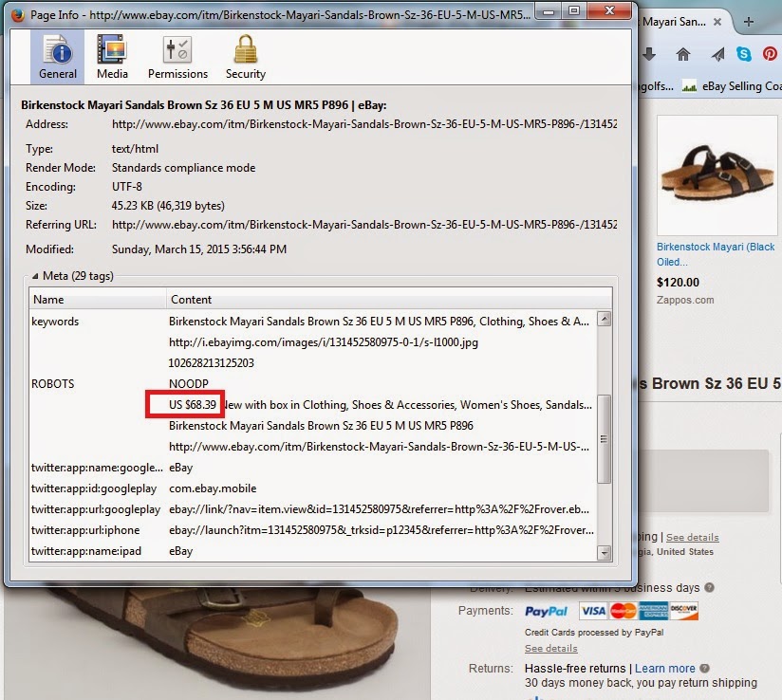Click the paper plane send icon in browser toolbar

717,54
